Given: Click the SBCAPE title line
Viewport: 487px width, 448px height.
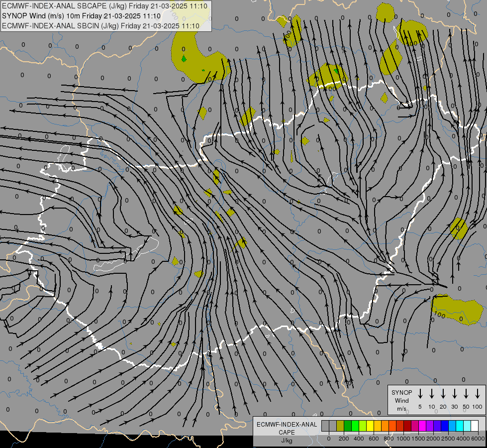Looking at the screenshot, I should point(104,6).
